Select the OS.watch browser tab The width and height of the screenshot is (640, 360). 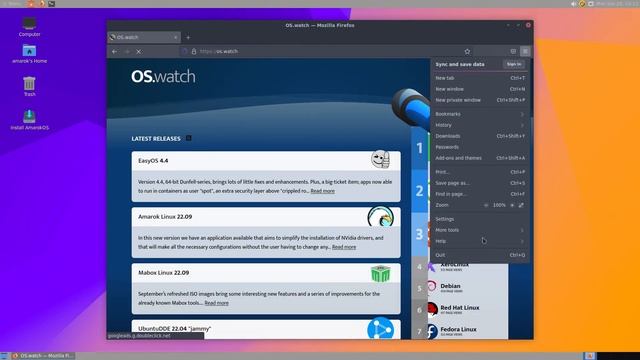coord(144,37)
